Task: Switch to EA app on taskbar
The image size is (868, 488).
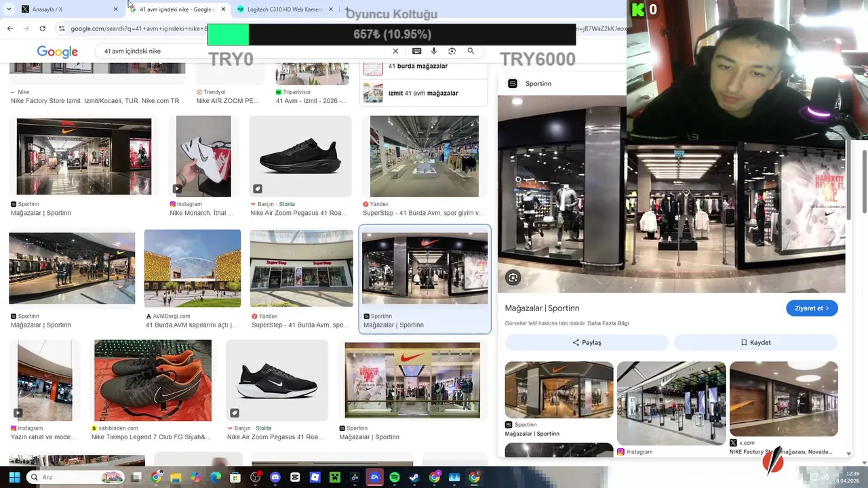Action: pyautogui.click(x=375, y=477)
